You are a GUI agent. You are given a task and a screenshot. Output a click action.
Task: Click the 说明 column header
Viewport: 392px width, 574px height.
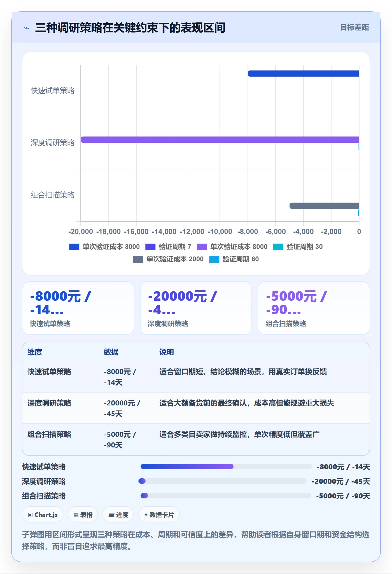tap(167, 352)
